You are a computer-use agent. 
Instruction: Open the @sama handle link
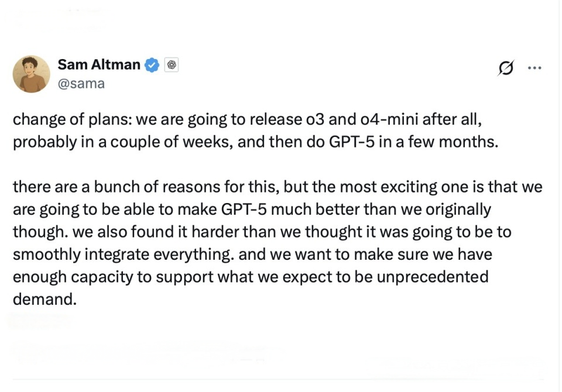[x=81, y=83]
